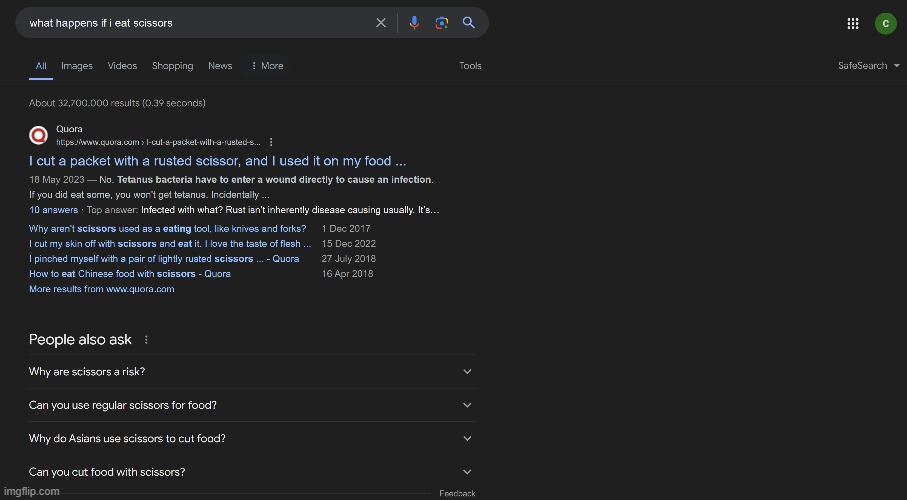Click the 'Tetanus bacteria have to enter' snippet
This screenshot has height=500, width=907.
coord(275,179)
